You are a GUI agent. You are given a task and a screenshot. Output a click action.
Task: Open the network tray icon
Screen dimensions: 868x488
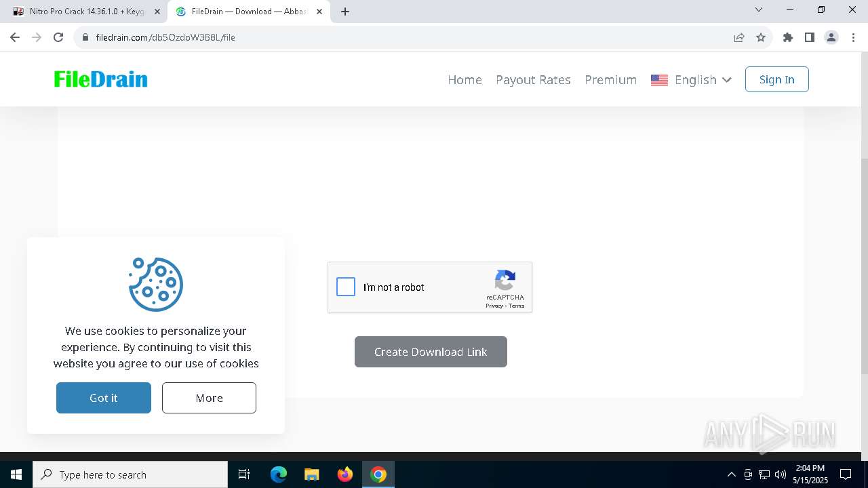tap(764, 474)
